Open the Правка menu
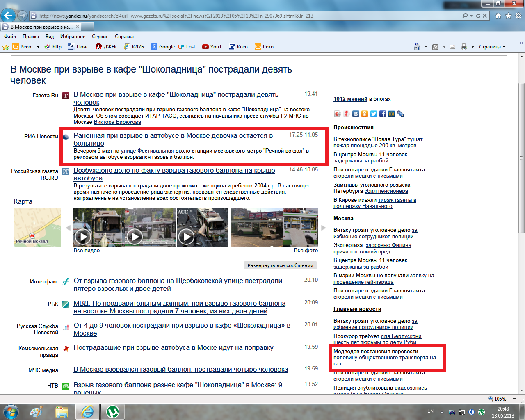 [31, 37]
